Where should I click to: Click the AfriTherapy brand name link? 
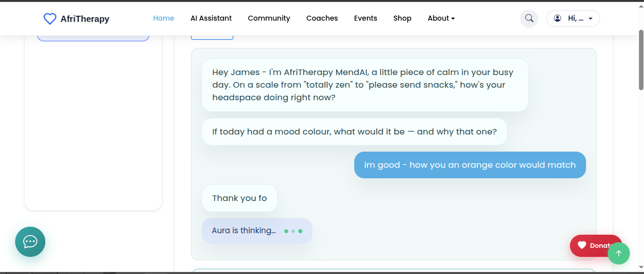[x=85, y=19]
